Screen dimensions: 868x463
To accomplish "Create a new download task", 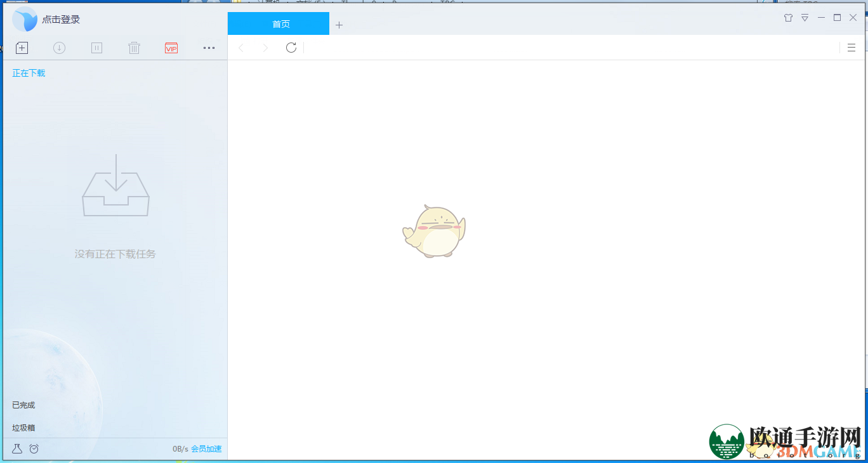I will click(22, 48).
